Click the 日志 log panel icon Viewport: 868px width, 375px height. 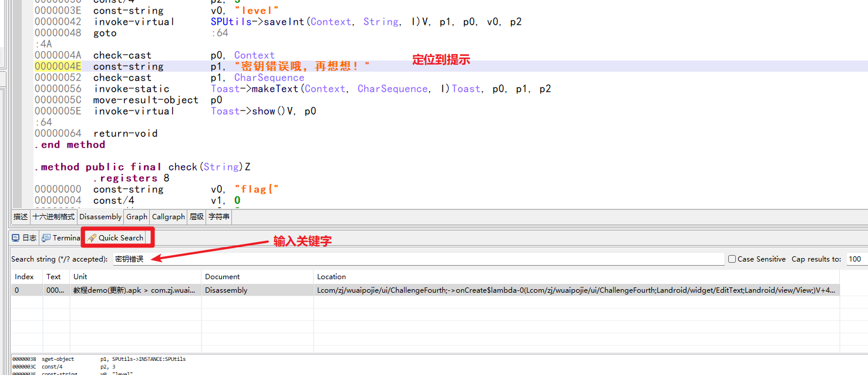pyautogui.click(x=16, y=238)
